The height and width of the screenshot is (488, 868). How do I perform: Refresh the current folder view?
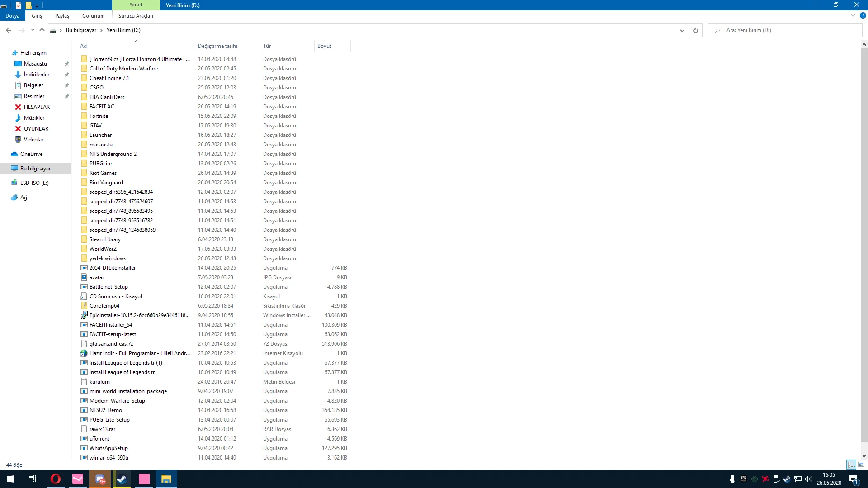(695, 30)
